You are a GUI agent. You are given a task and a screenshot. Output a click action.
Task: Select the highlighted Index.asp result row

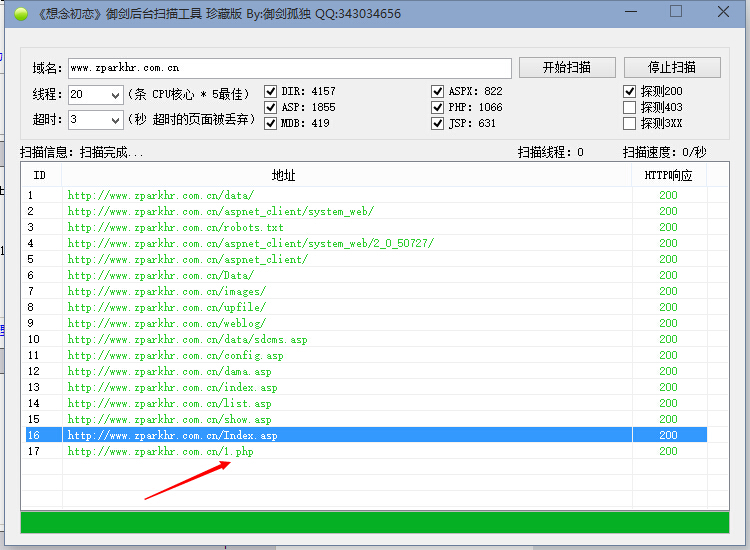(x=366, y=435)
